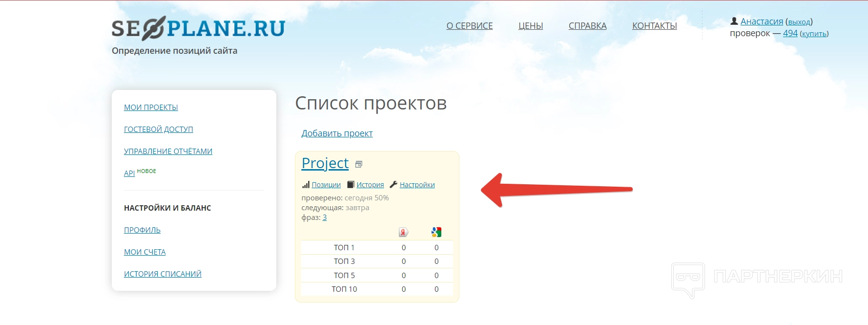Click the сегодня 50% checked status text
The image size is (868, 325).
coord(367,198)
